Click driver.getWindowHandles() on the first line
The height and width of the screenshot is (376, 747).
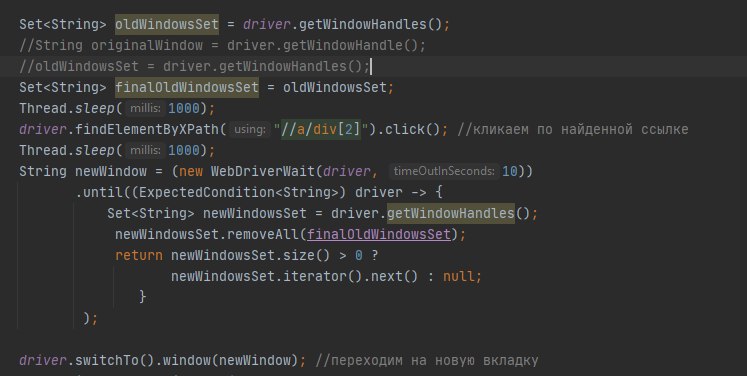coord(343,24)
